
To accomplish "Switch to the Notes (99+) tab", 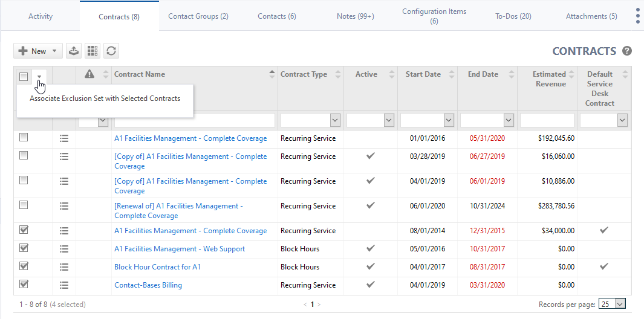I will point(355,16).
